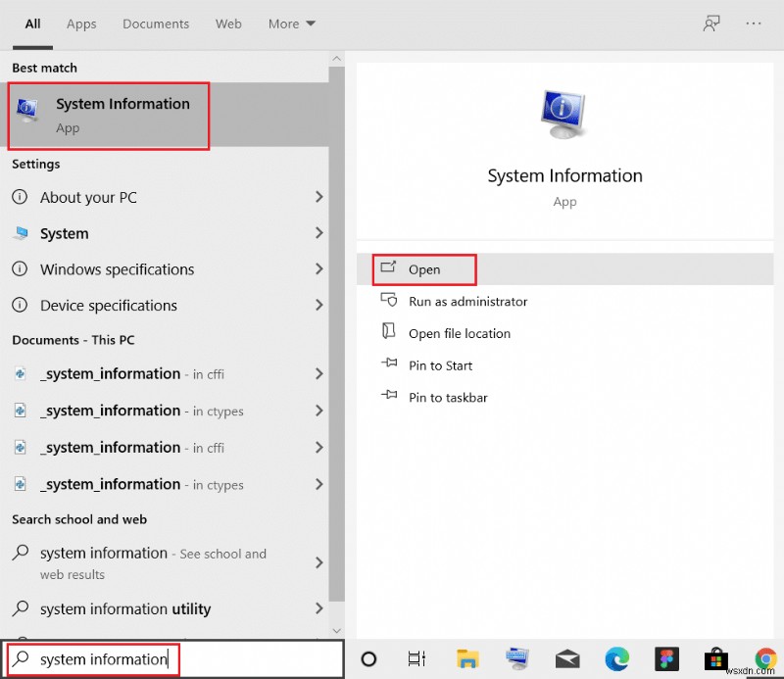Click Open in the right pane
The height and width of the screenshot is (679, 784).
pyautogui.click(x=424, y=269)
